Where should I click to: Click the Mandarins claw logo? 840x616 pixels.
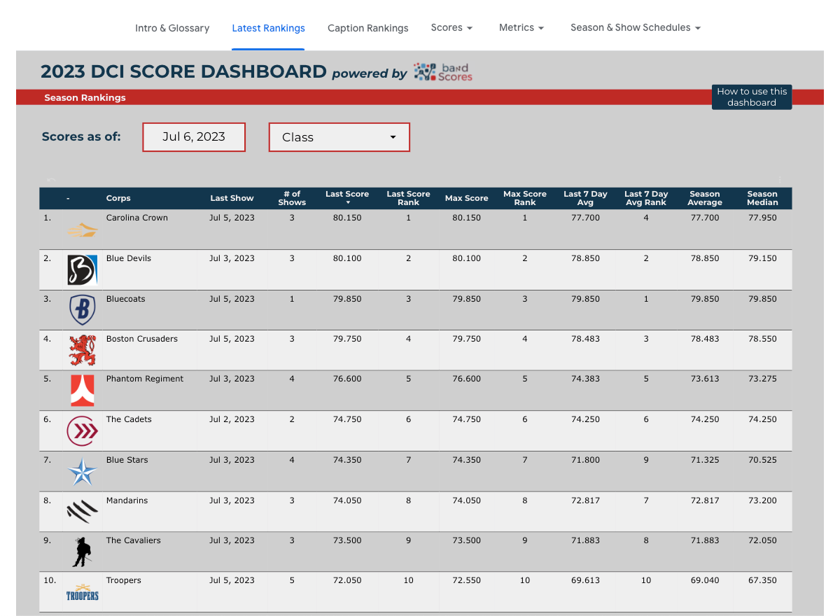pyautogui.click(x=82, y=511)
